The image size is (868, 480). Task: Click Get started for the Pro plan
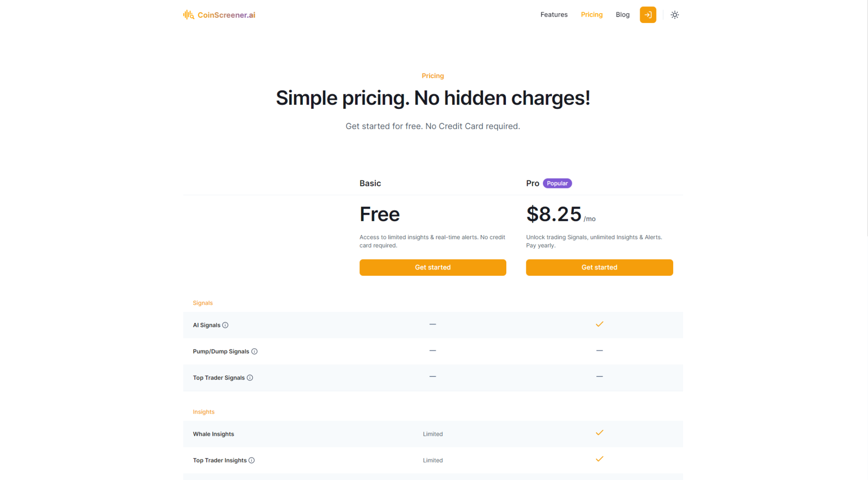pyautogui.click(x=599, y=267)
